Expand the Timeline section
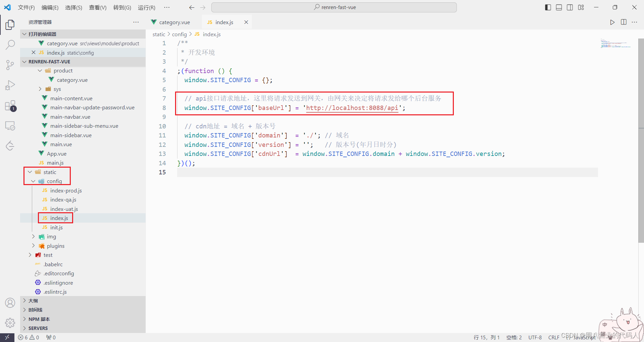Viewport: 644px width, 342px height. click(x=83, y=310)
